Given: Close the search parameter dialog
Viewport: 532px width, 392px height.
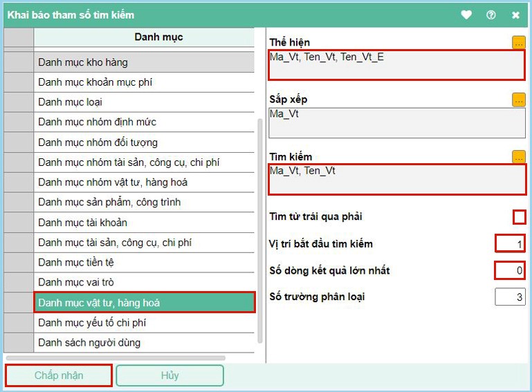Looking at the screenshot, I should (515, 15).
